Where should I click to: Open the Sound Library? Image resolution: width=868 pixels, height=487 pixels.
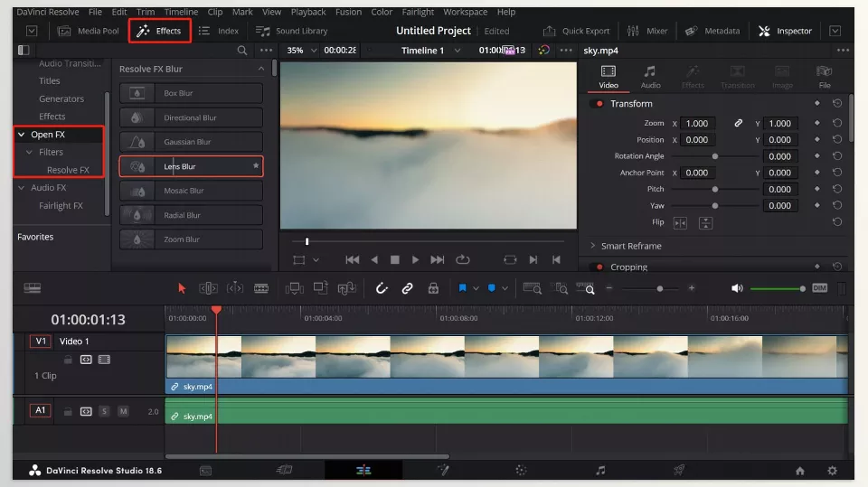(292, 31)
